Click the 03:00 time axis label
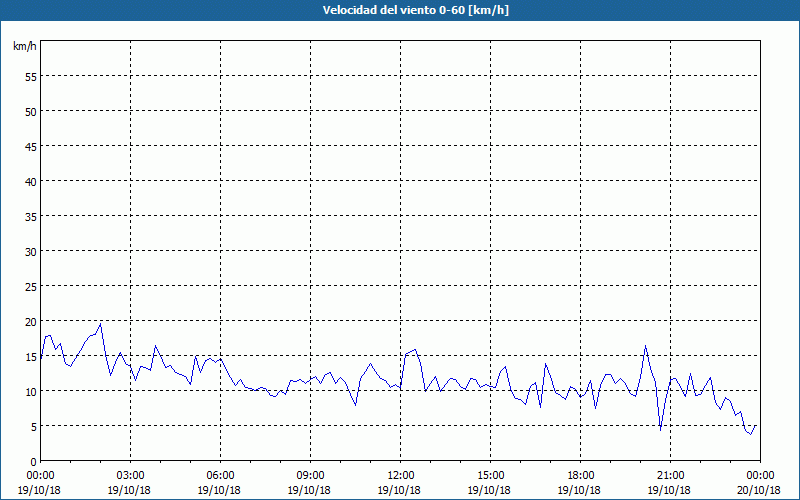 tap(130, 476)
